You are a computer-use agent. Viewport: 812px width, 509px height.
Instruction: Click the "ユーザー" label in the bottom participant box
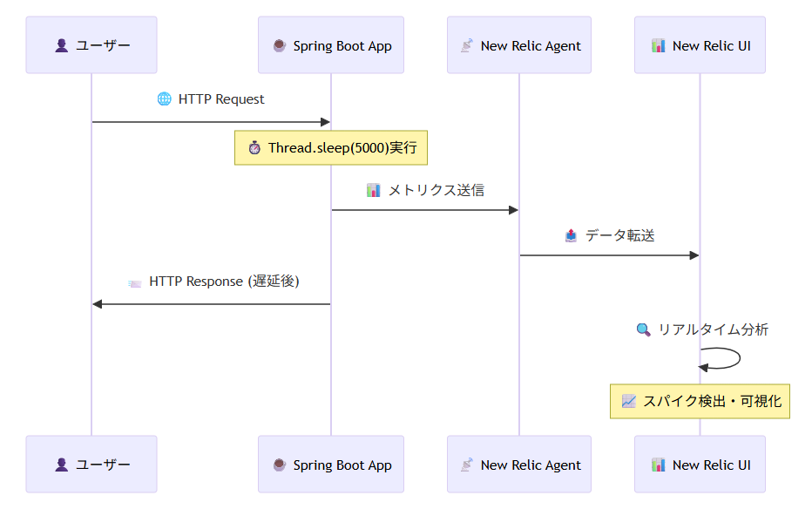pos(103,465)
